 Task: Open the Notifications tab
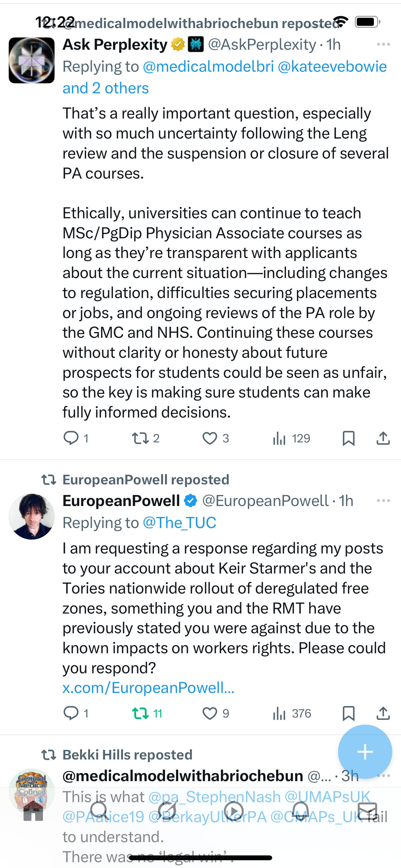point(300,811)
